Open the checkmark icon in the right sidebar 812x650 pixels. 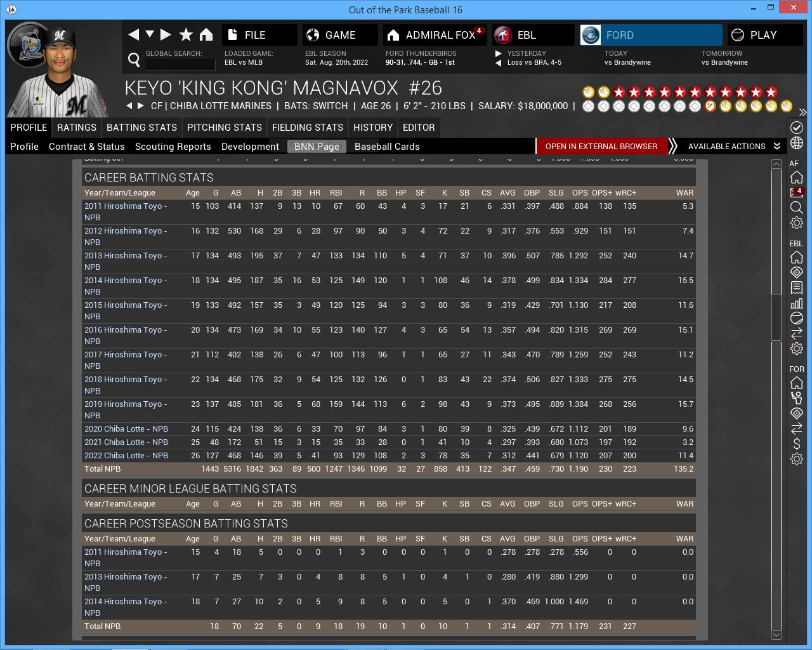point(797,128)
